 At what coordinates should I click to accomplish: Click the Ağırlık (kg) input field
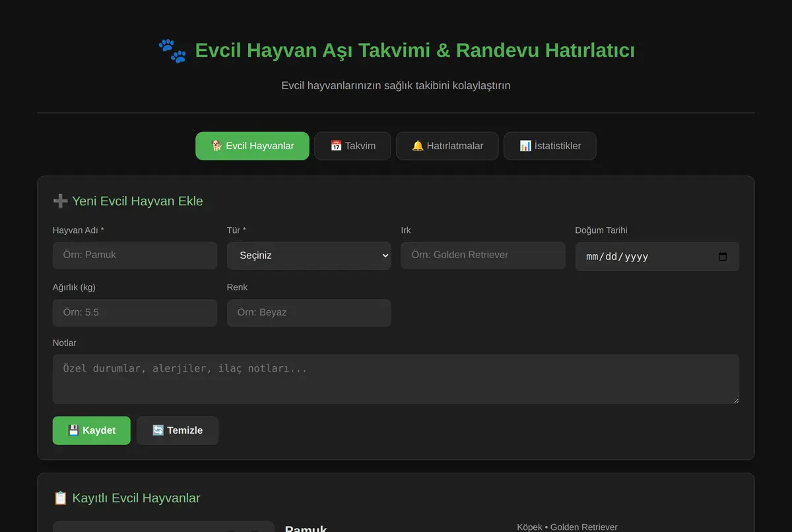(x=135, y=313)
